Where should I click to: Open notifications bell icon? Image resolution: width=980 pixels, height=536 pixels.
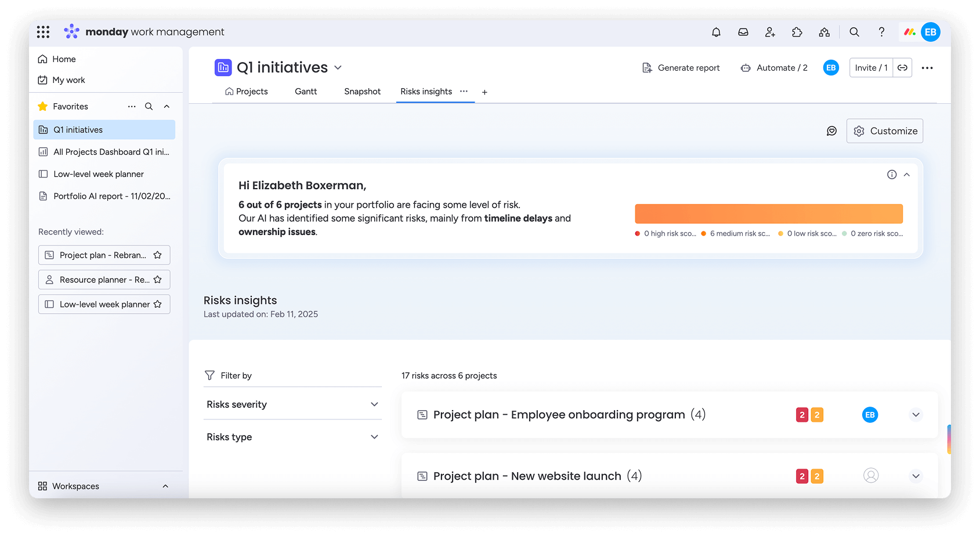click(715, 32)
